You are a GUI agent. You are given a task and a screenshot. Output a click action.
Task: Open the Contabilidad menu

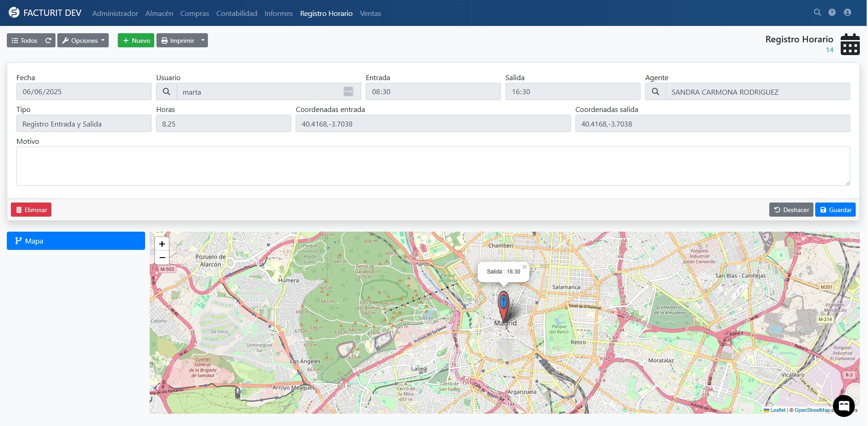(x=237, y=14)
